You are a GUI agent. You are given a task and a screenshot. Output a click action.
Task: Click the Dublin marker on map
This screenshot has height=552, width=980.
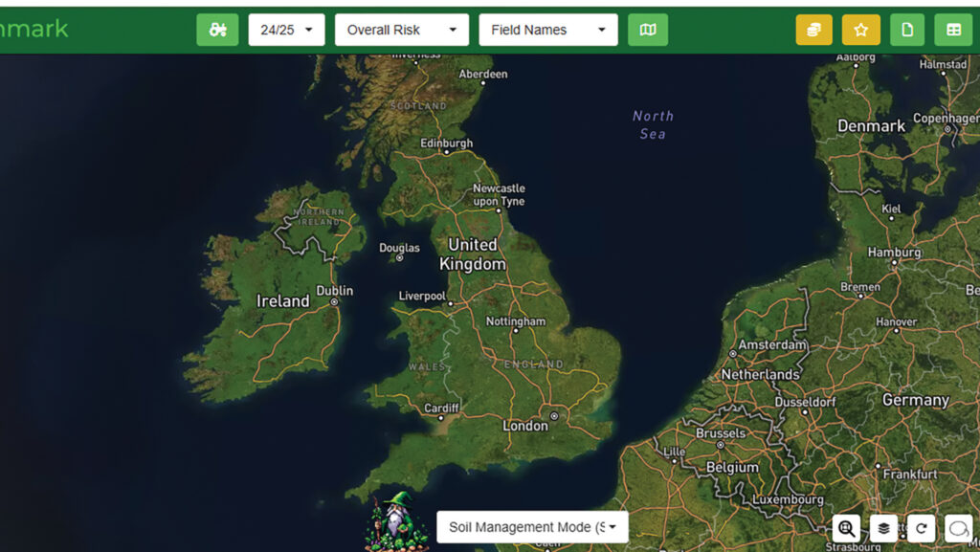coord(334,301)
